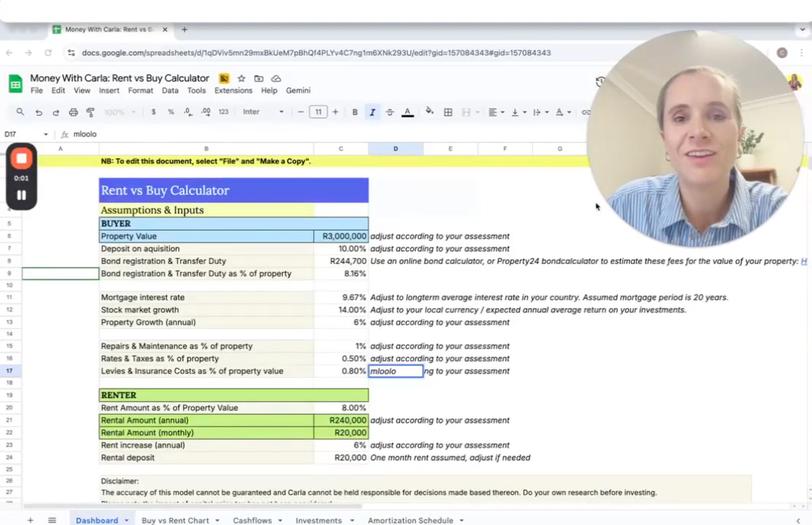Open the Cashflows tab options arrow
Screen dimensions: 812x525
[x=280, y=520]
